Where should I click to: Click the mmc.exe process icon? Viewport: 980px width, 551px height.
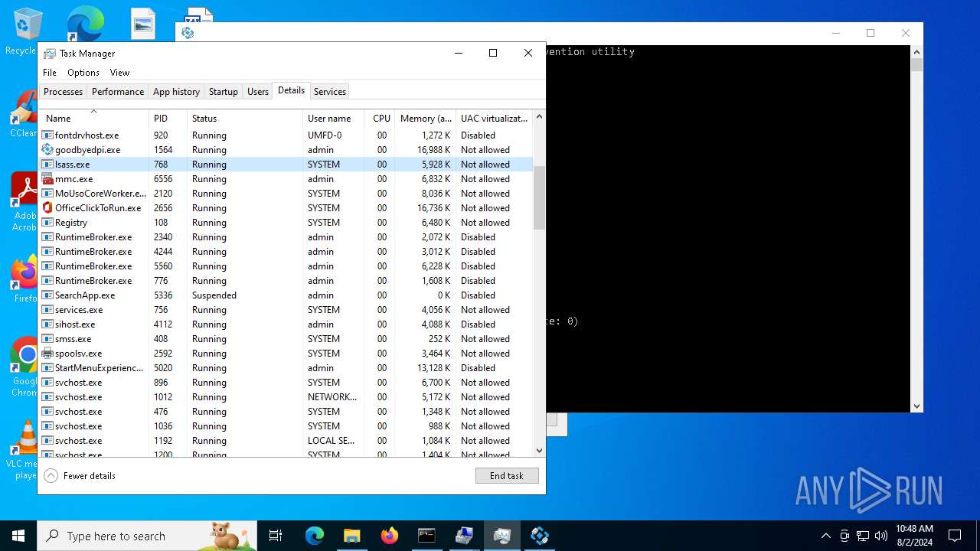(47, 179)
